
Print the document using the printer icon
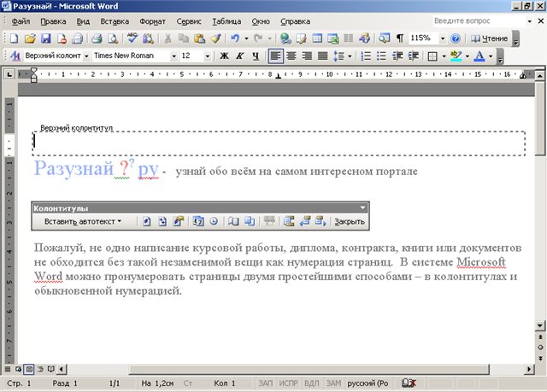[x=97, y=38]
